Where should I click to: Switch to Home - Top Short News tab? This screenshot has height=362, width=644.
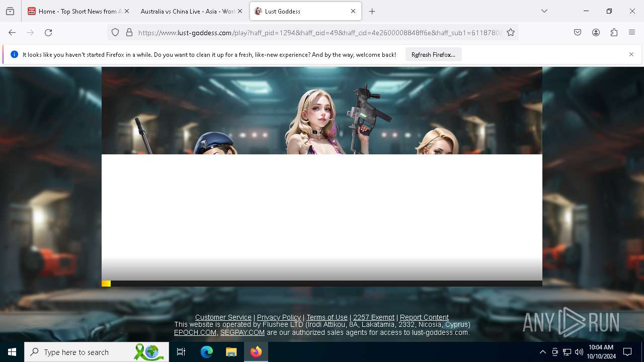pyautogui.click(x=79, y=11)
